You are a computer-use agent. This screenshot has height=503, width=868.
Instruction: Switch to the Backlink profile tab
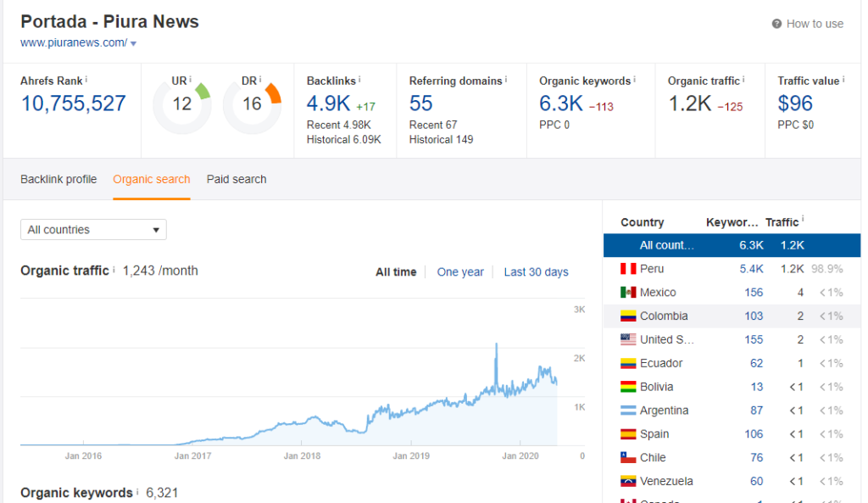pos(58,179)
